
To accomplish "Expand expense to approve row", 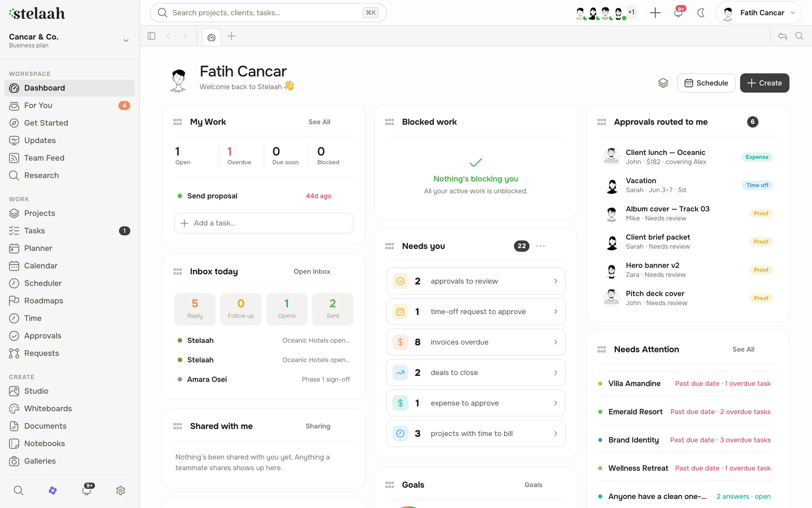I will point(476,403).
